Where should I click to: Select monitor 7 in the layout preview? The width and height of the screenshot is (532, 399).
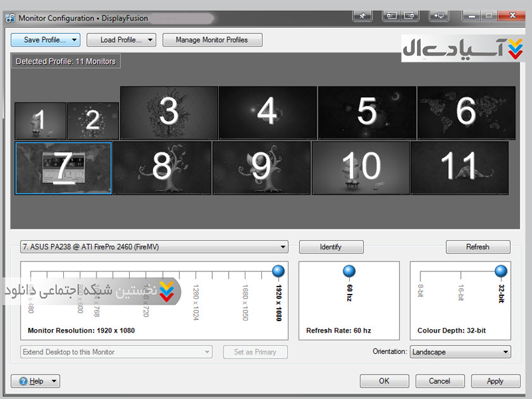pyautogui.click(x=63, y=168)
